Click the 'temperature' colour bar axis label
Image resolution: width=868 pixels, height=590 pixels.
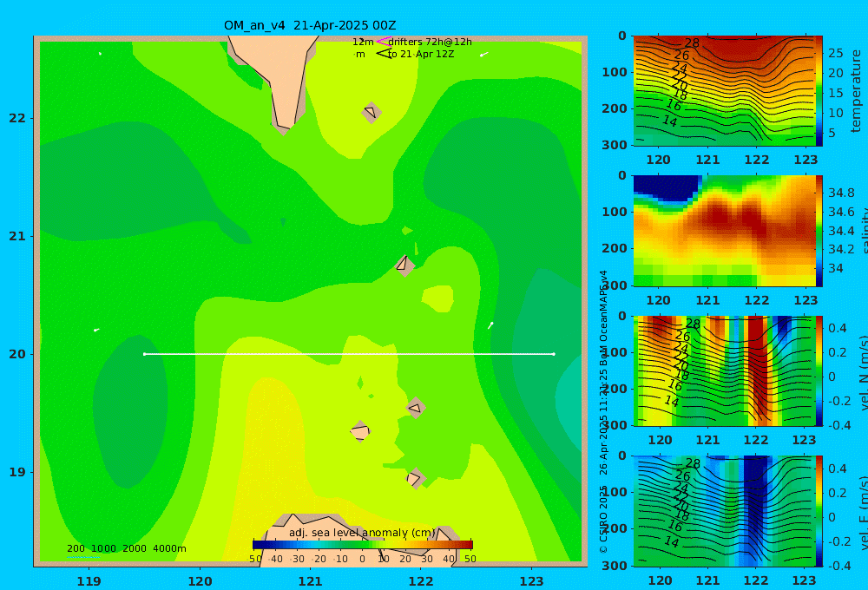[x=856, y=91]
